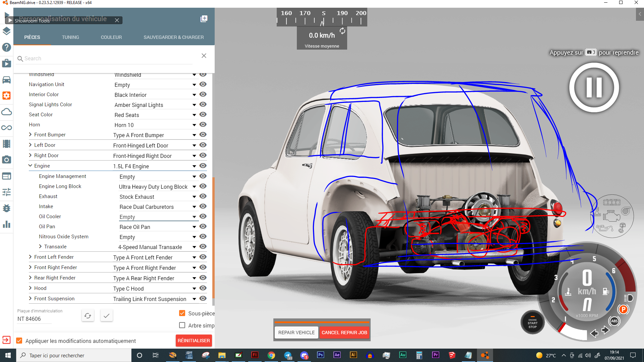Click the add panel icon in header
This screenshot has height=362, width=644.
click(x=204, y=19)
